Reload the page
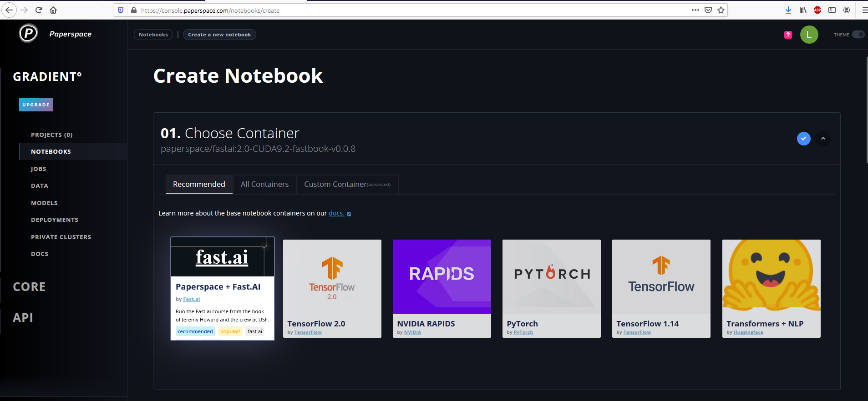This screenshot has height=401, width=868. (x=39, y=10)
